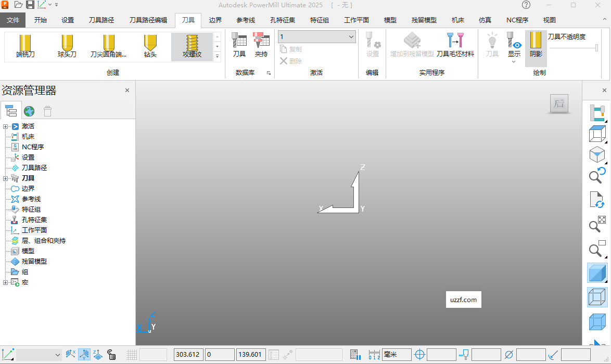
Task: Click the 后 view button in viewport
Action: pyautogui.click(x=559, y=103)
